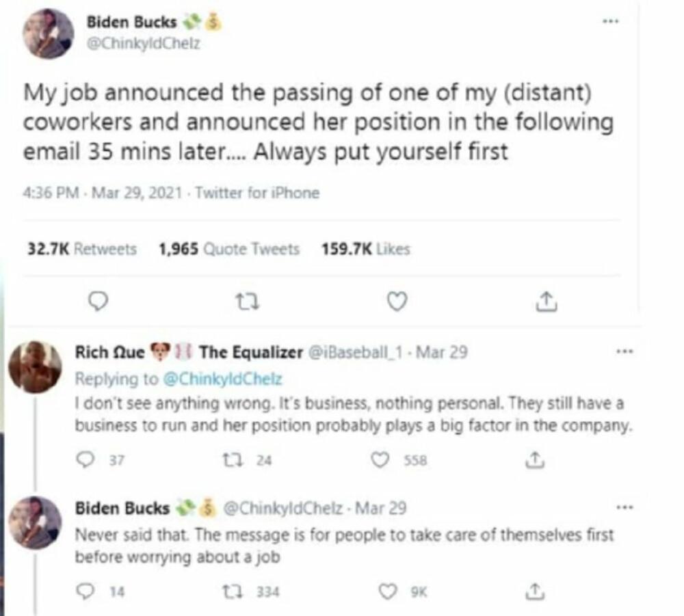This screenshot has width=684, height=616.
Task: Open Rich Que's profile avatar
Action: (35, 366)
